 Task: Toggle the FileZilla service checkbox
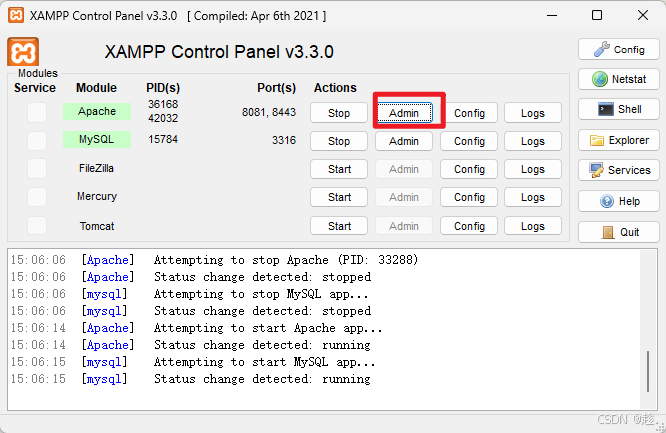coord(37,169)
